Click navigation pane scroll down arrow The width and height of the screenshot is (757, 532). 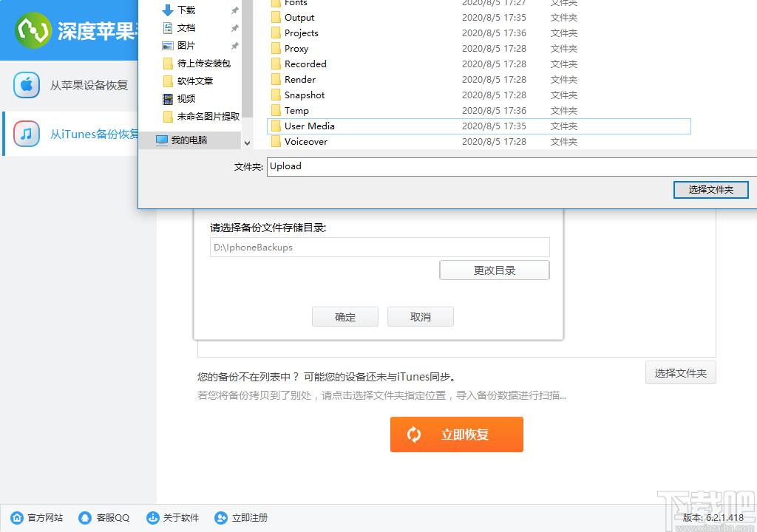pos(247,143)
